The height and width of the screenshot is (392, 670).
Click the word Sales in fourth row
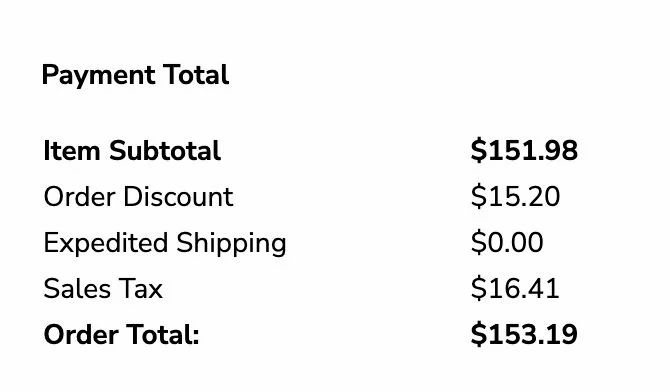click(x=77, y=289)
